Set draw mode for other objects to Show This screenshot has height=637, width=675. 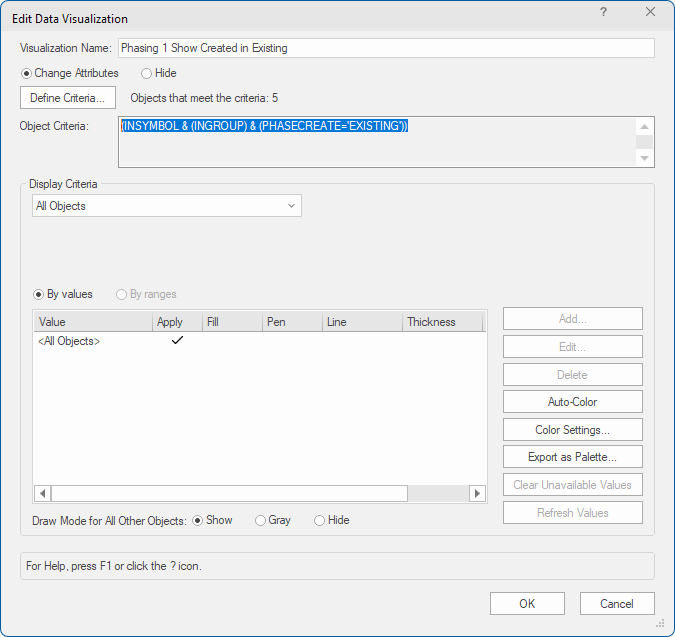198,520
